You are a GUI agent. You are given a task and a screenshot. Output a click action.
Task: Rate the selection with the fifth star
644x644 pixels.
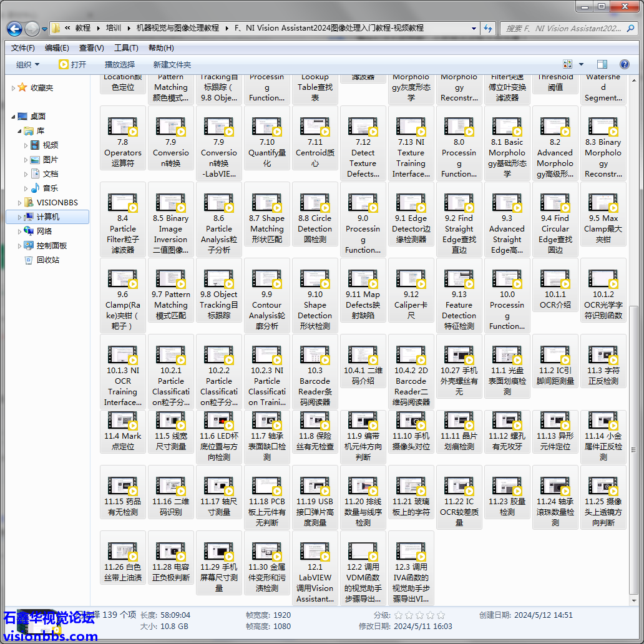pos(441,615)
